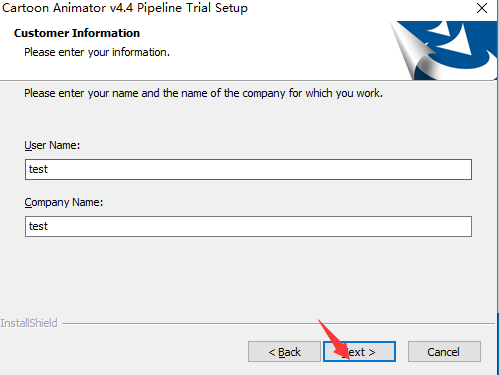Click the InstallShield curled-page banner graphic
499x375 pixels.
[443, 50]
